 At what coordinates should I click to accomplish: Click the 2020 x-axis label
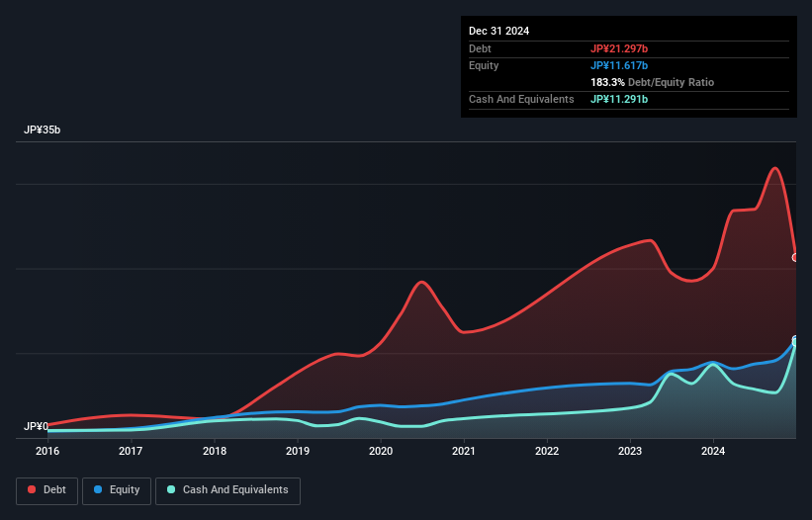(381, 451)
